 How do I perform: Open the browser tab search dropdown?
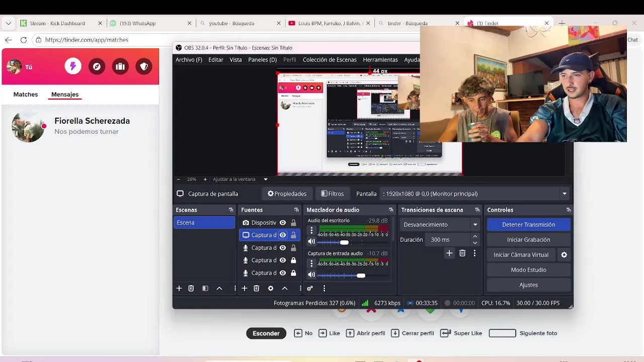coord(9,23)
